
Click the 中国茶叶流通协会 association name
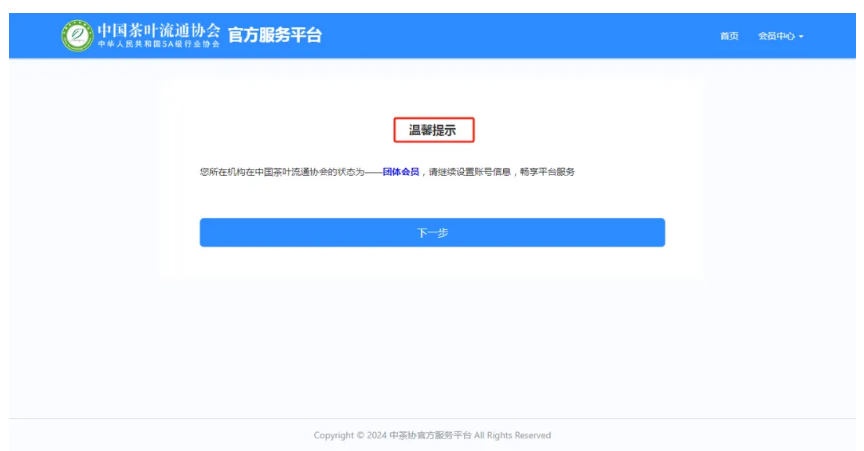click(x=159, y=30)
